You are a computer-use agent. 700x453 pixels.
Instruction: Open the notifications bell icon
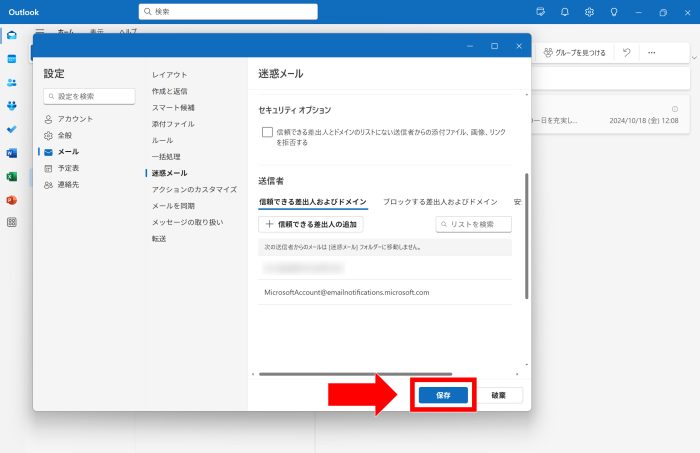coord(565,12)
